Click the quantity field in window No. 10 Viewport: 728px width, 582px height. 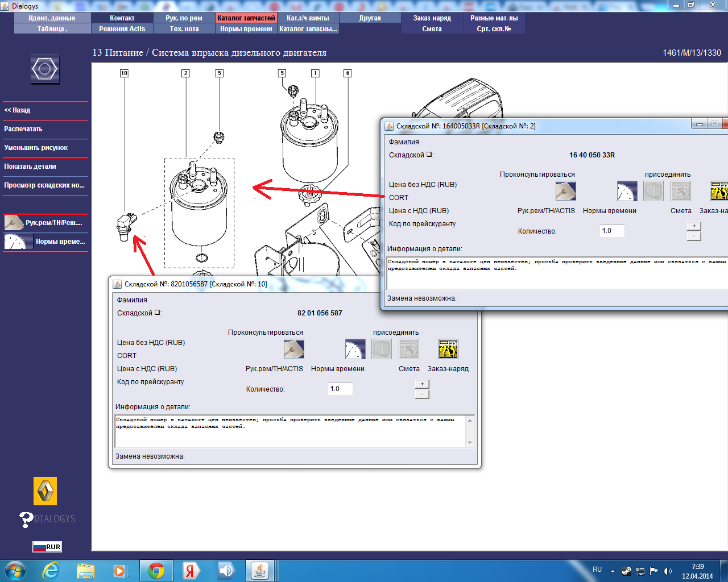340,389
